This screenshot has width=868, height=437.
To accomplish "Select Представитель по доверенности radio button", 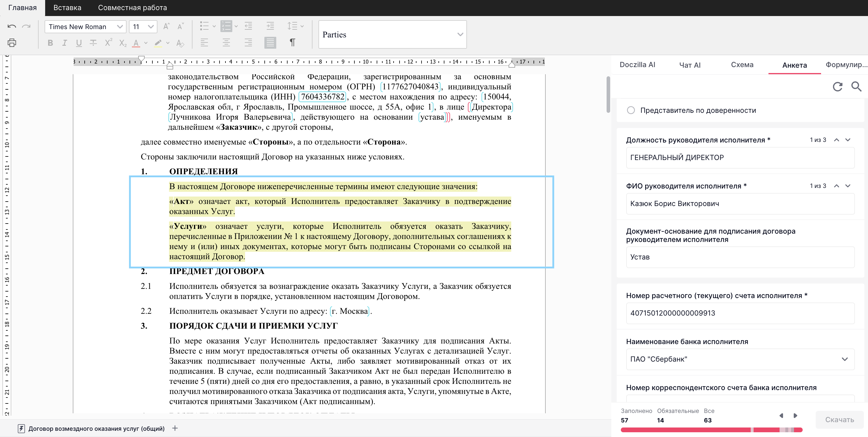I will [631, 110].
